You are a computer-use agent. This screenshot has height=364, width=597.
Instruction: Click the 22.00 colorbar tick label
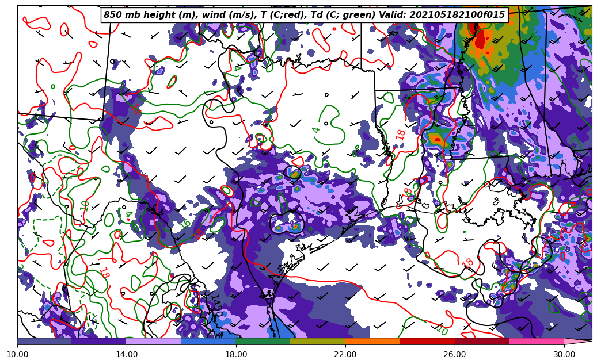pyautogui.click(x=345, y=354)
